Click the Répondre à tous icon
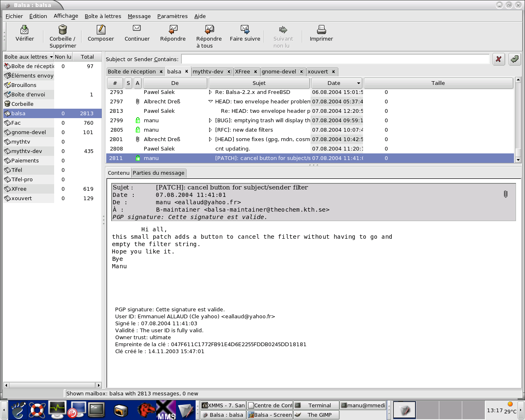 pyautogui.click(x=209, y=30)
